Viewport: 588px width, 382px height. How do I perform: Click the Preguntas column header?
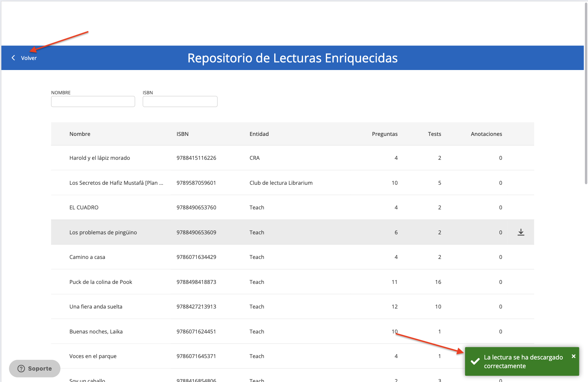[x=385, y=134]
